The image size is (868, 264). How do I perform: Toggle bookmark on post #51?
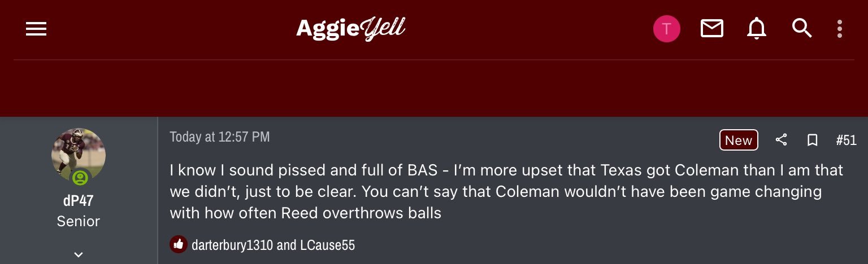[x=812, y=140]
